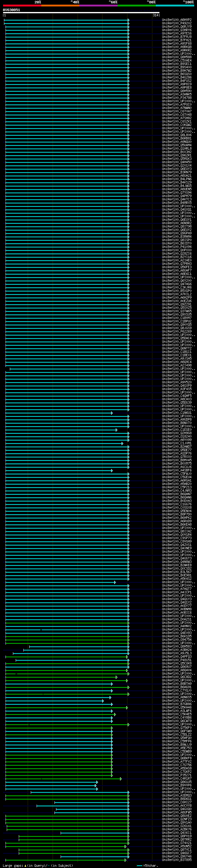This screenshot has width=197, height=868.
Task: Select hit label UniRef100_C5XAE4
Action: click(x=177, y=60)
